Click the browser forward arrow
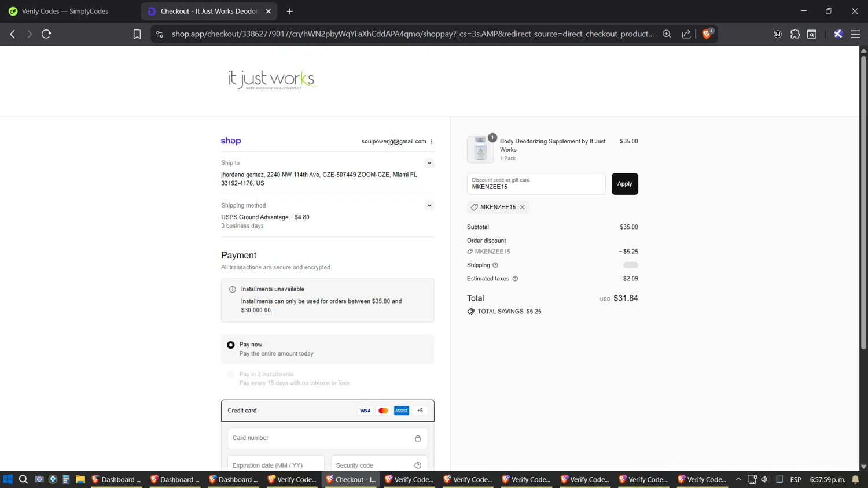The image size is (868, 488). point(29,34)
